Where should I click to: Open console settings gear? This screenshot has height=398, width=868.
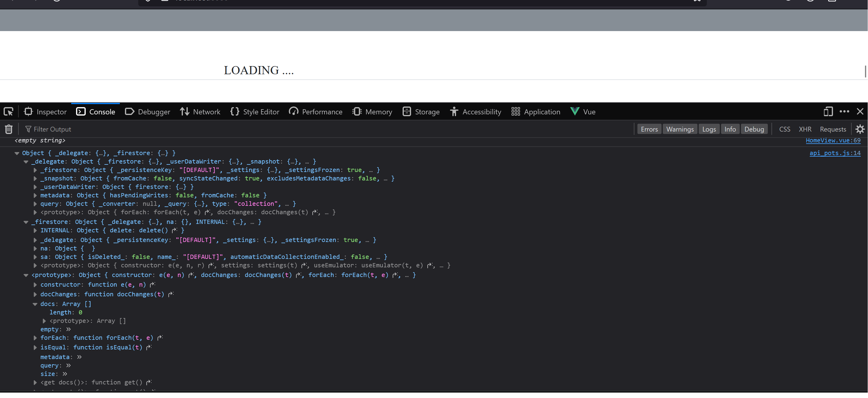pyautogui.click(x=860, y=129)
